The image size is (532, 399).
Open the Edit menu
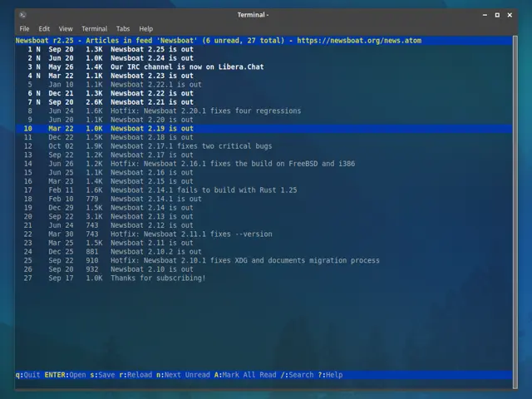point(44,29)
